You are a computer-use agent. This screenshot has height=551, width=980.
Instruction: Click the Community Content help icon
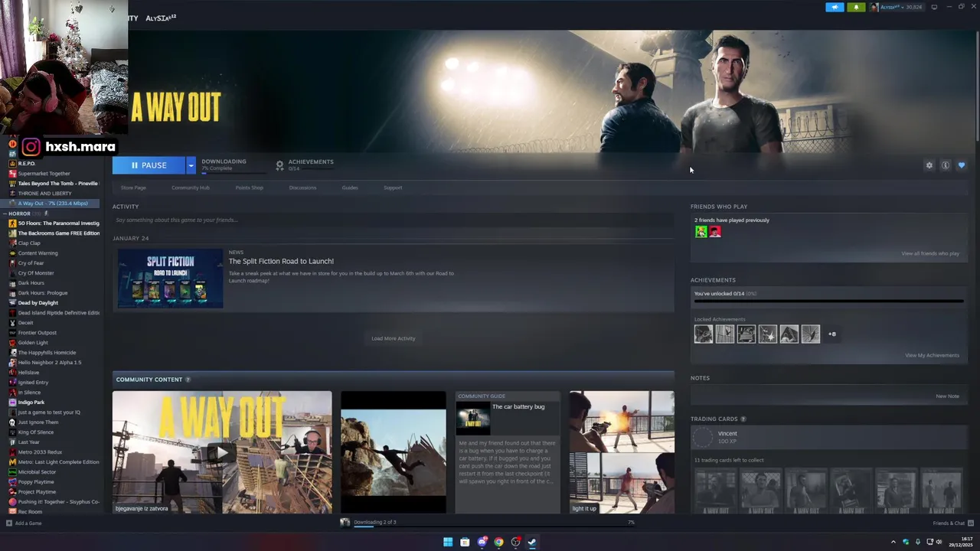click(x=188, y=380)
